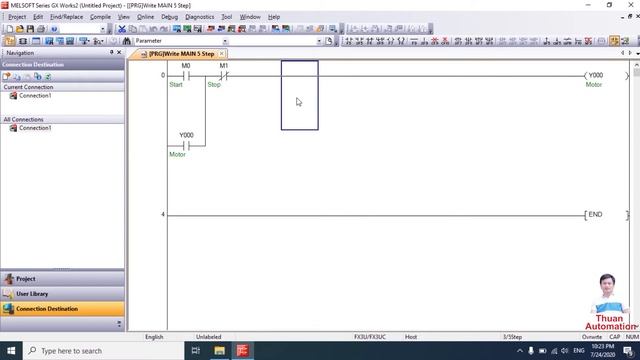Select the Y000 Motor holding contact
Viewport: 640px width, 360px height.
point(186,145)
